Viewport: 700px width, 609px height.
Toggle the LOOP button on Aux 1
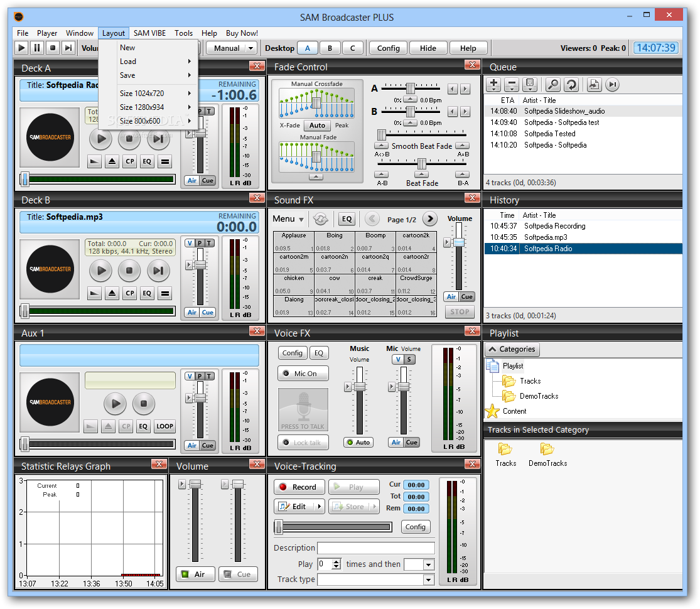(164, 426)
